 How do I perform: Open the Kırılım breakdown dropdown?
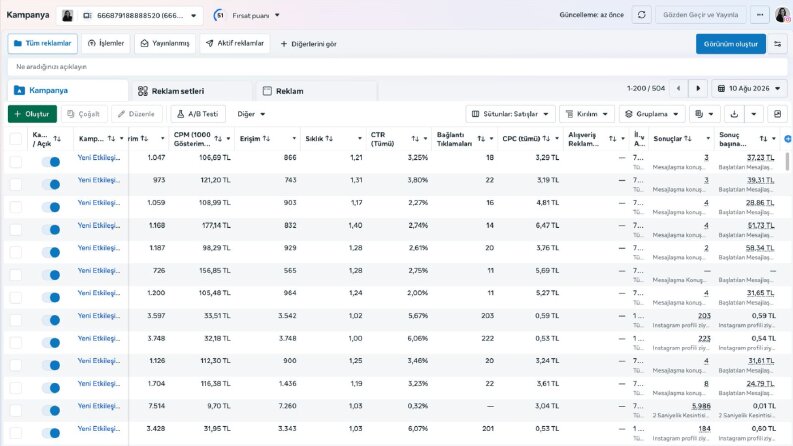pyautogui.click(x=587, y=114)
